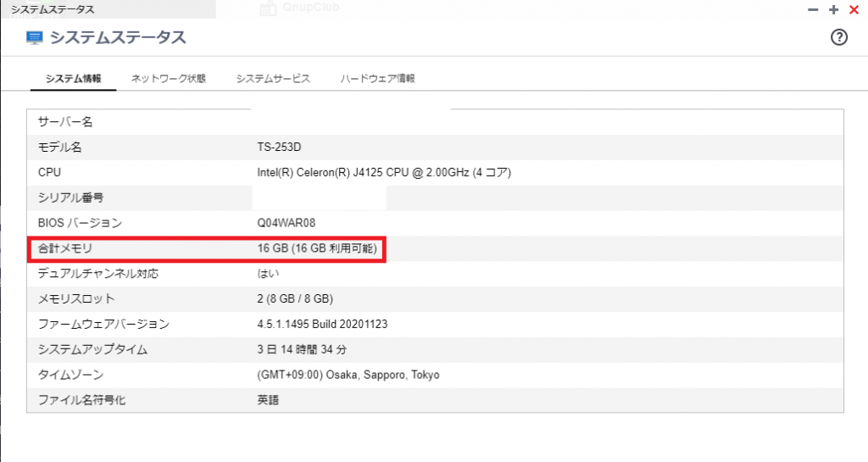This screenshot has height=462, width=868.
Task: Click the メモリスロット label
Action: (76, 298)
